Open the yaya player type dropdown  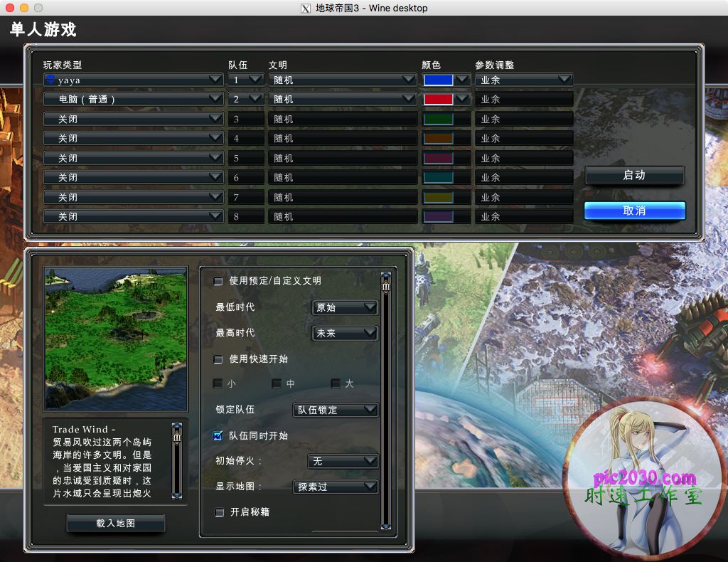(133, 80)
